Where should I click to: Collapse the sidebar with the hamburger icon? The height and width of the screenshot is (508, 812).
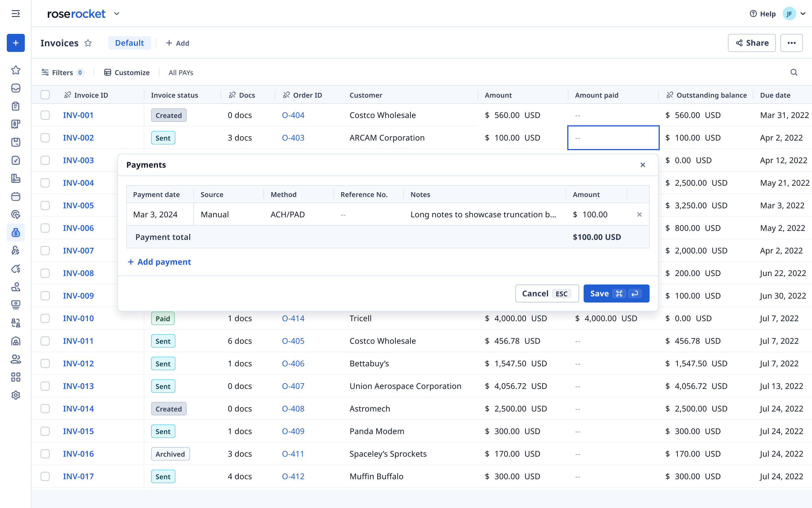tap(16, 14)
